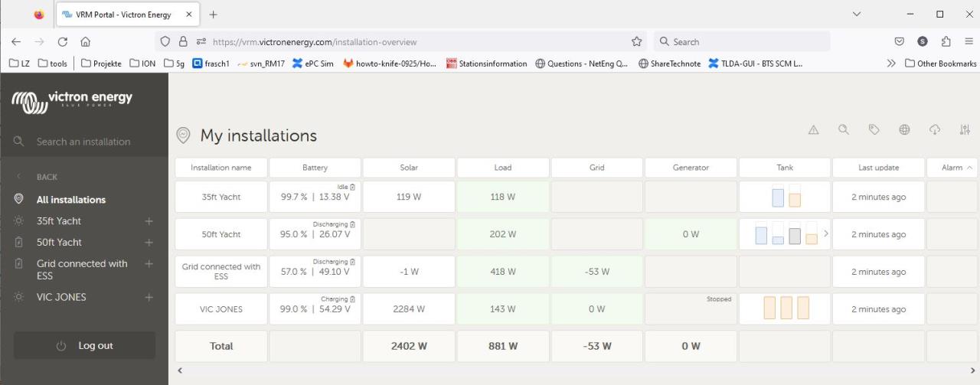This screenshot has width=980, height=385.
Task: Open the Other Bookmarks folder
Action: pyautogui.click(x=940, y=64)
